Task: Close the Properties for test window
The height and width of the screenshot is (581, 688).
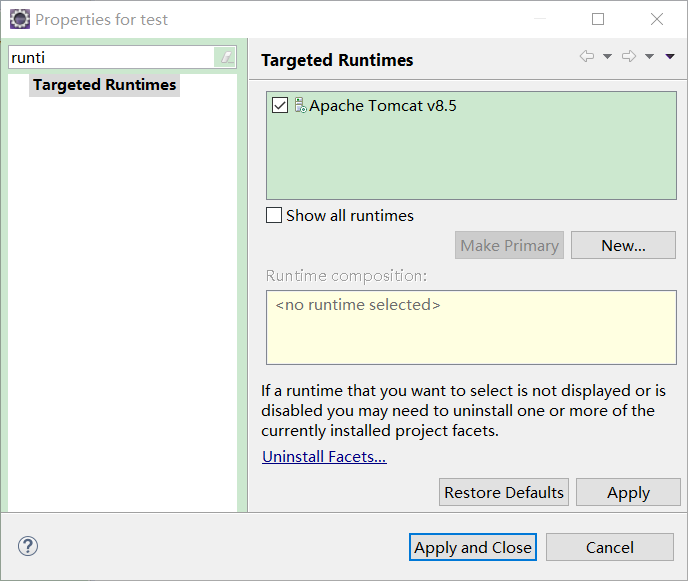Action: click(657, 19)
